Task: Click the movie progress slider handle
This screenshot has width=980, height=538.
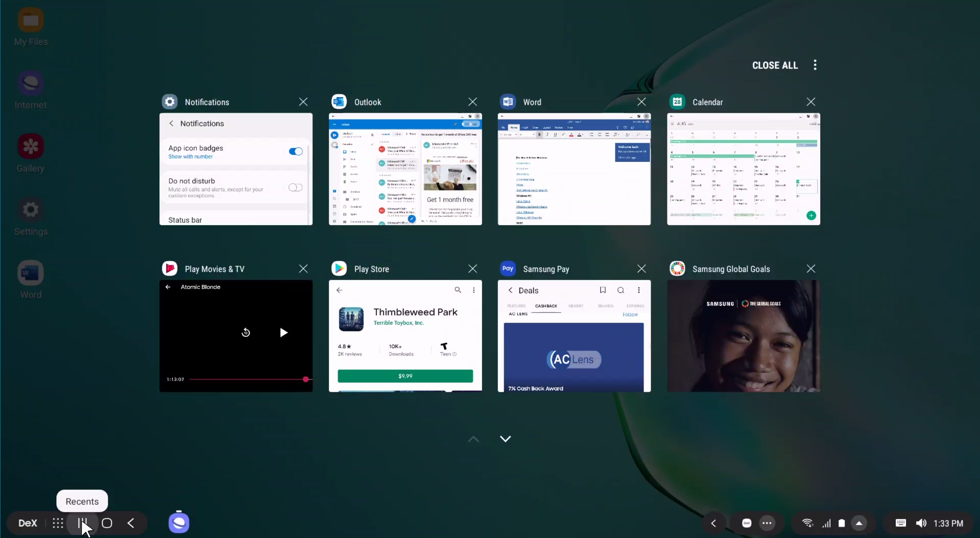Action: 305,379
